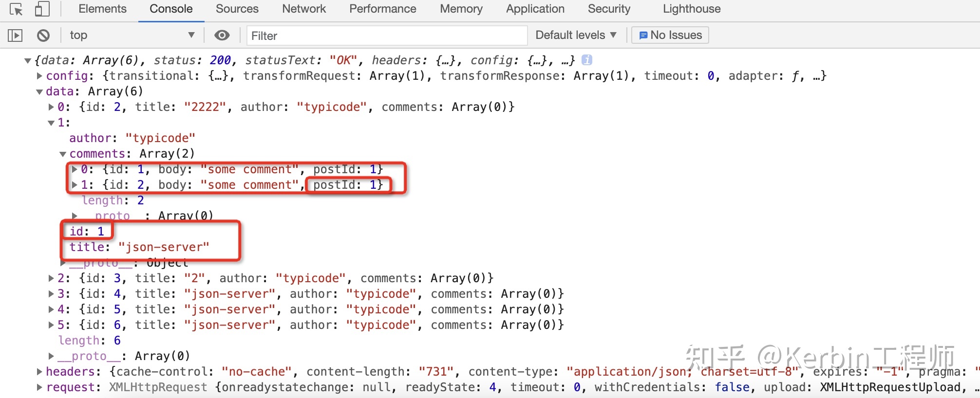This screenshot has height=398, width=980.
Task: Expand the headers object row
Action: 39,372
